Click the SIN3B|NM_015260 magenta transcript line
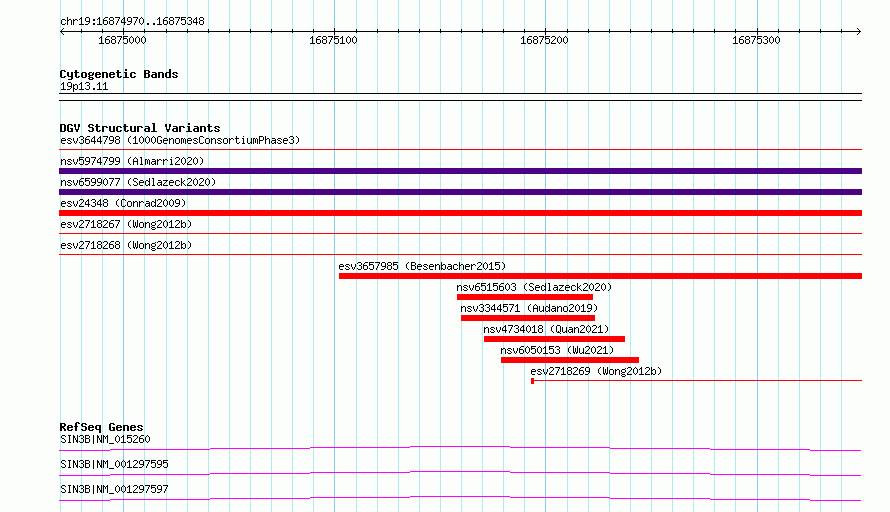Screen dimensions: 890x512 pyautogui.click(x=460, y=448)
